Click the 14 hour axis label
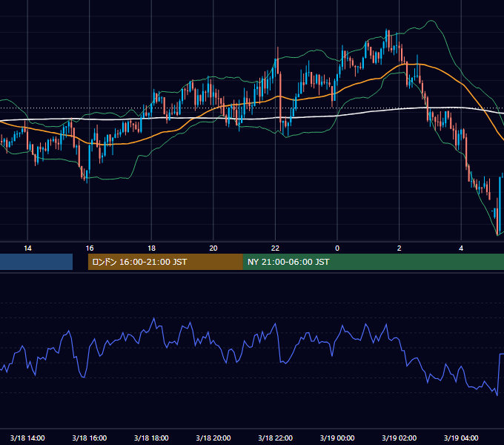This screenshot has height=445, width=504. click(x=27, y=248)
